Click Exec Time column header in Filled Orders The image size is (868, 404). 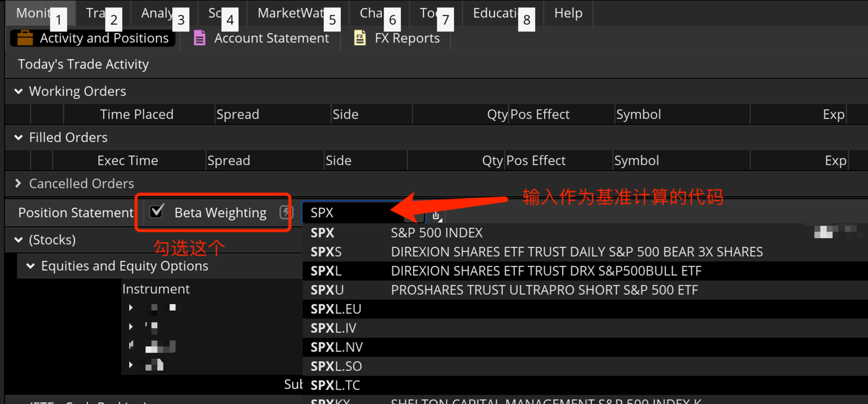coord(129,160)
